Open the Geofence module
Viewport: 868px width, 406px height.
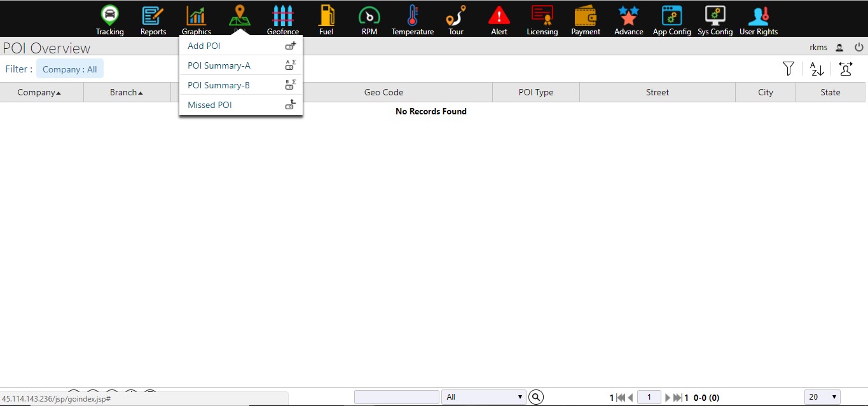(x=283, y=20)
